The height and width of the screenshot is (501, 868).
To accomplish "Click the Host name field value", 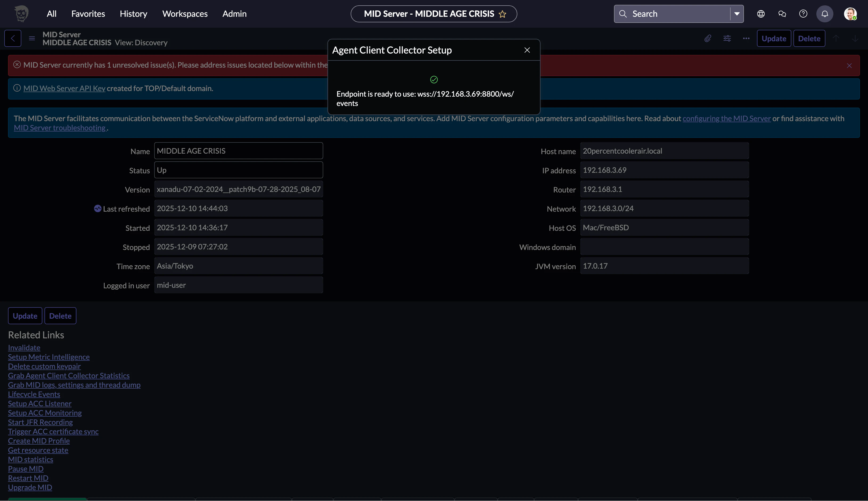I will point(664,151).
